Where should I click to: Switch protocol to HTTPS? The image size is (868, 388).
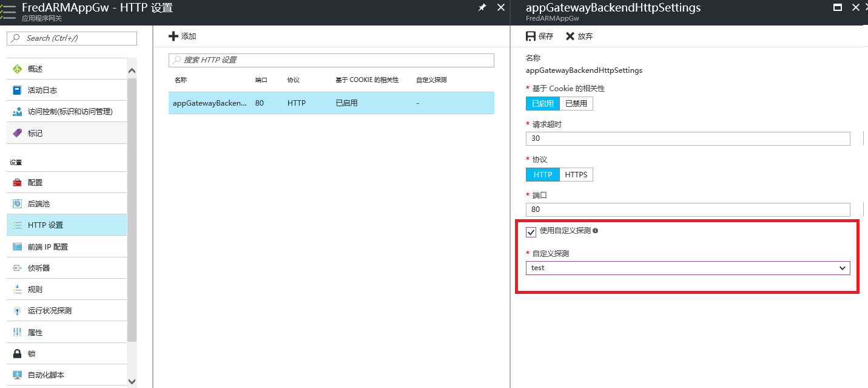[x=576, y=175]
